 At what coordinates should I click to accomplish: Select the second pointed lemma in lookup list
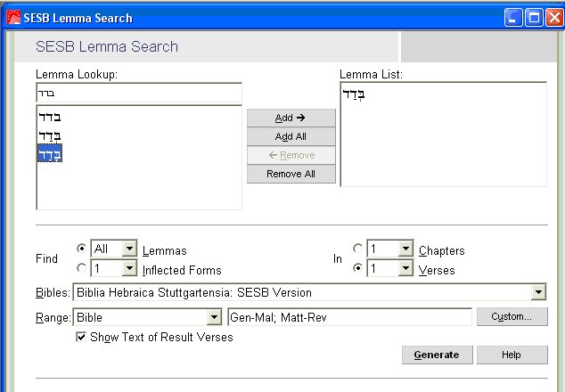tap(50, 135)
